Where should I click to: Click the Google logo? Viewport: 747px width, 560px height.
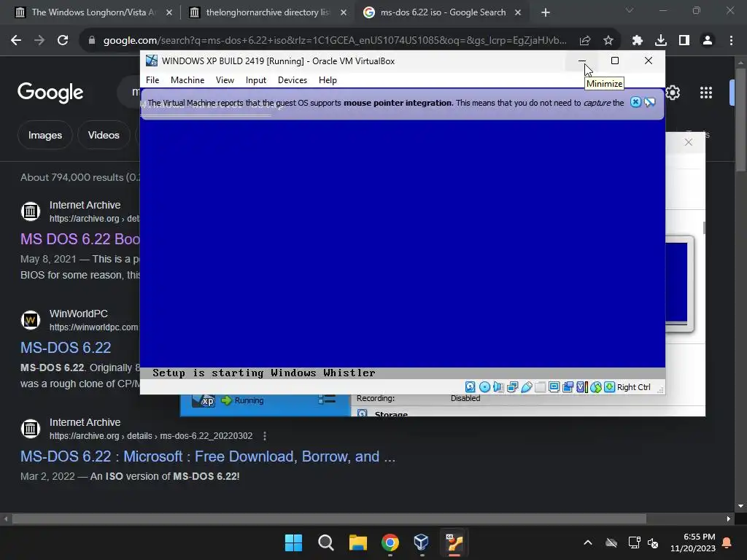tap(50, 93)
